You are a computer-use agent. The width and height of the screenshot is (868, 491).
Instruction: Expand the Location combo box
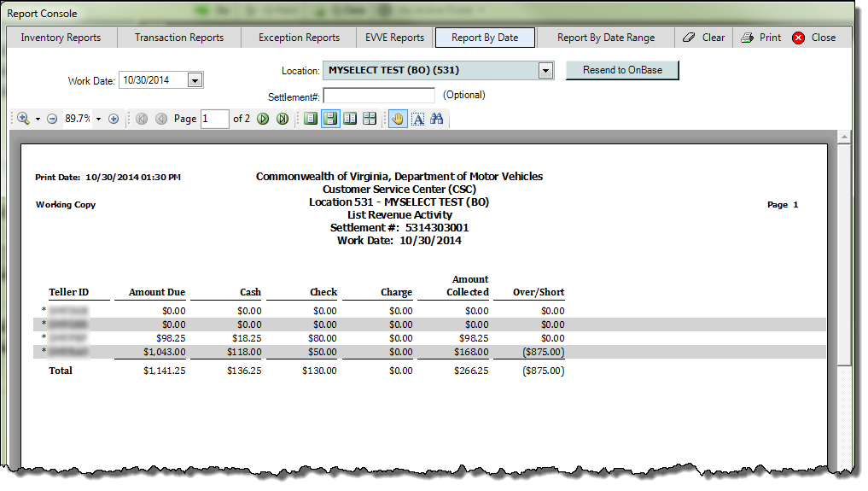click(x=546, y=71)
